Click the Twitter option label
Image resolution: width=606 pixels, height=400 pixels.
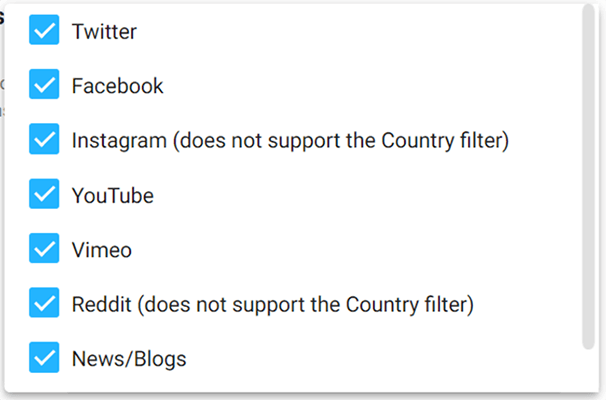click(104, 32)
